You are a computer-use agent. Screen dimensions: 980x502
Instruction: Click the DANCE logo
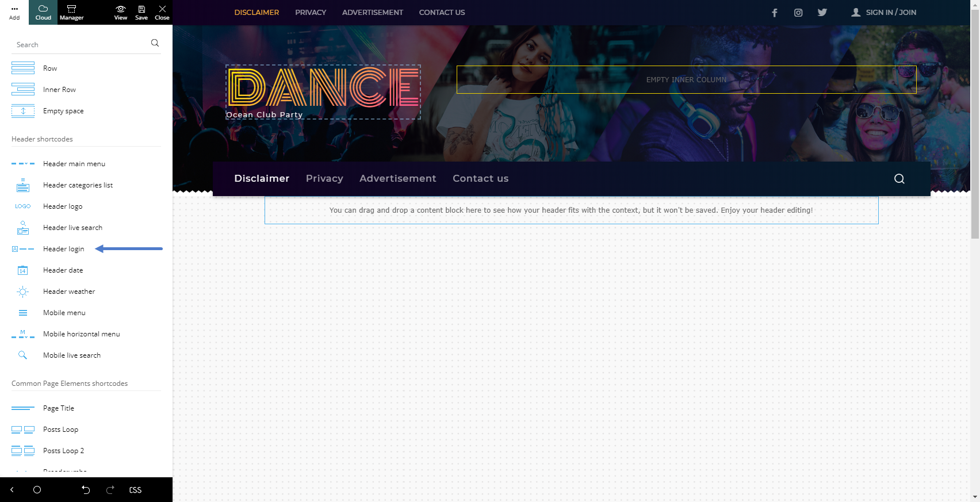click(323, 87)
